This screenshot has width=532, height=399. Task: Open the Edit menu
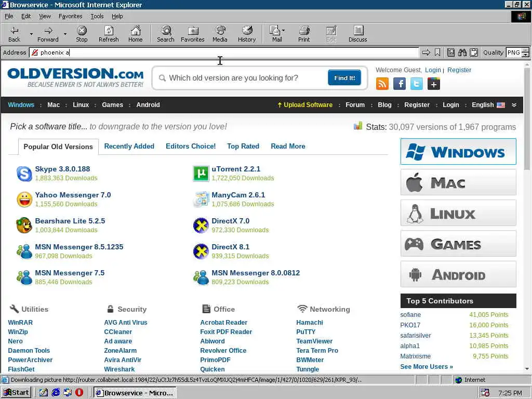[26, 16]
